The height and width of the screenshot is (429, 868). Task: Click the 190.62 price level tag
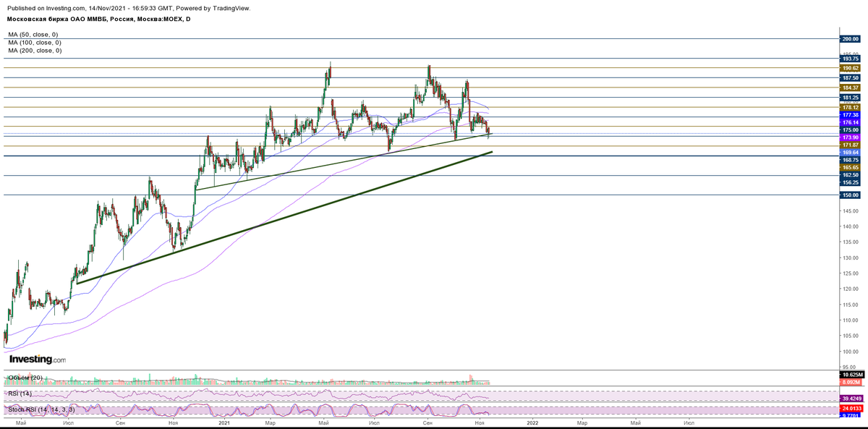click(x=849, y=67)
